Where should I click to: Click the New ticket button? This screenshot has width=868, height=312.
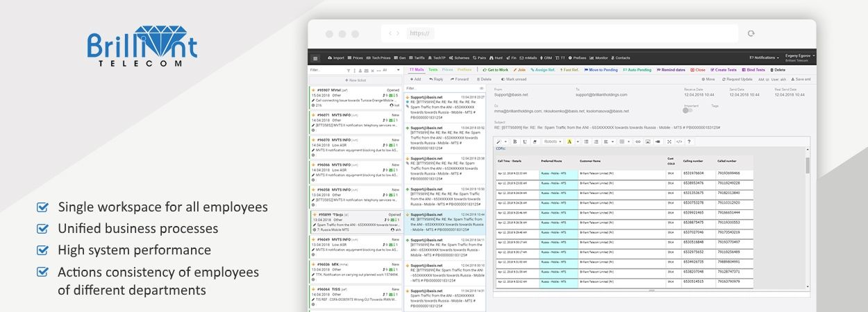click(x=356, y=80)
